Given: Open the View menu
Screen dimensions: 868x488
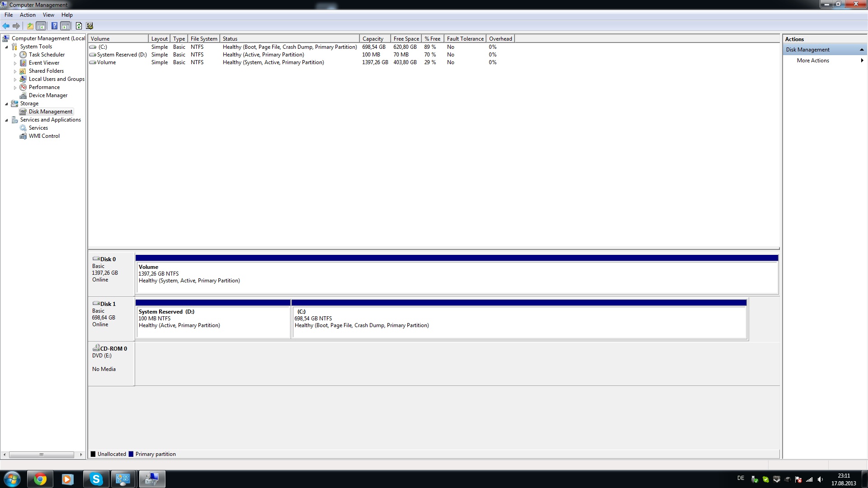Looking at the screenshot, I should [48, 15].
